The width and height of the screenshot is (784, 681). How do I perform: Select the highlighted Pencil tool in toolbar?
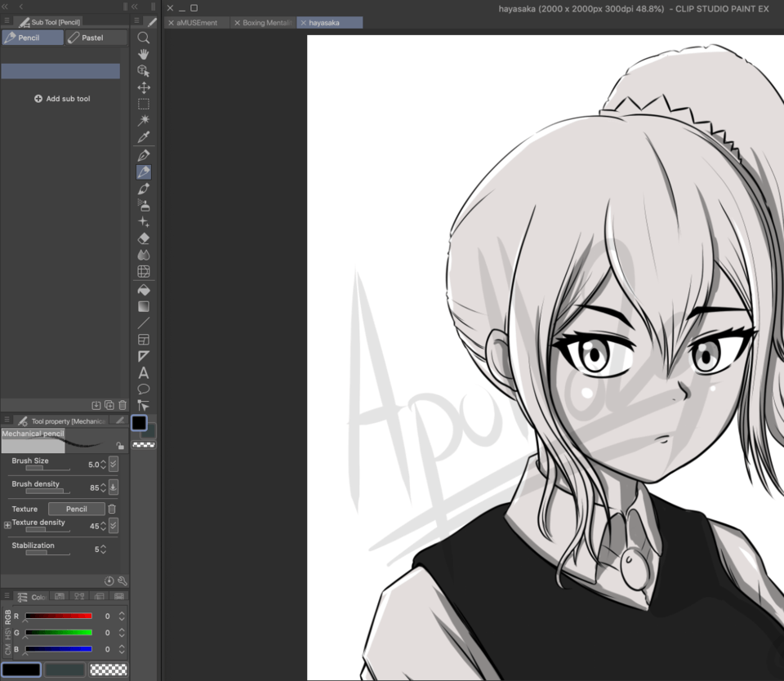[x=144, y=172]
